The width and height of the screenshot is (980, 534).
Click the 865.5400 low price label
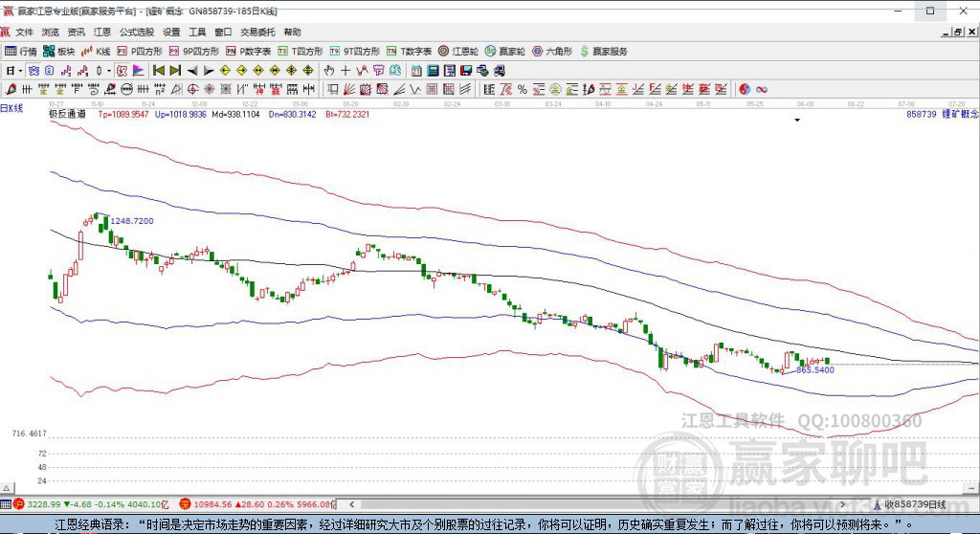tap(815, 370)
